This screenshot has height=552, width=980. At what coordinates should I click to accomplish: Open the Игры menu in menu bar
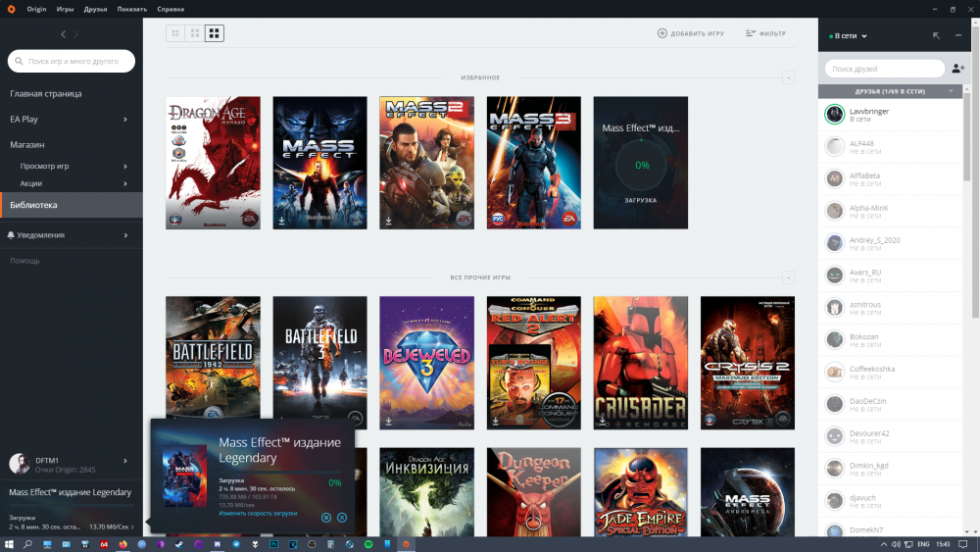[65, 8]
